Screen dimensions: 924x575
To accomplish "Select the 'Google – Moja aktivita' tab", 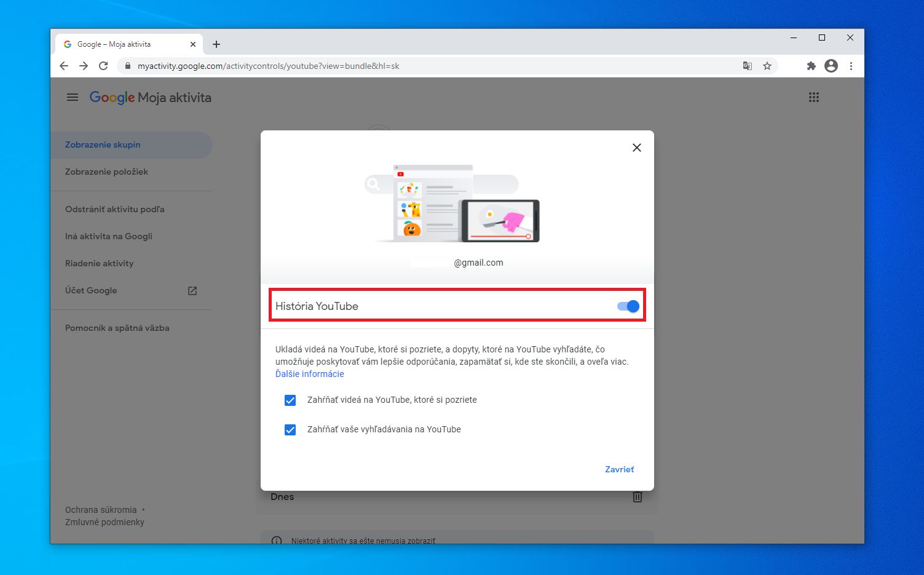I will click(129, 44).
